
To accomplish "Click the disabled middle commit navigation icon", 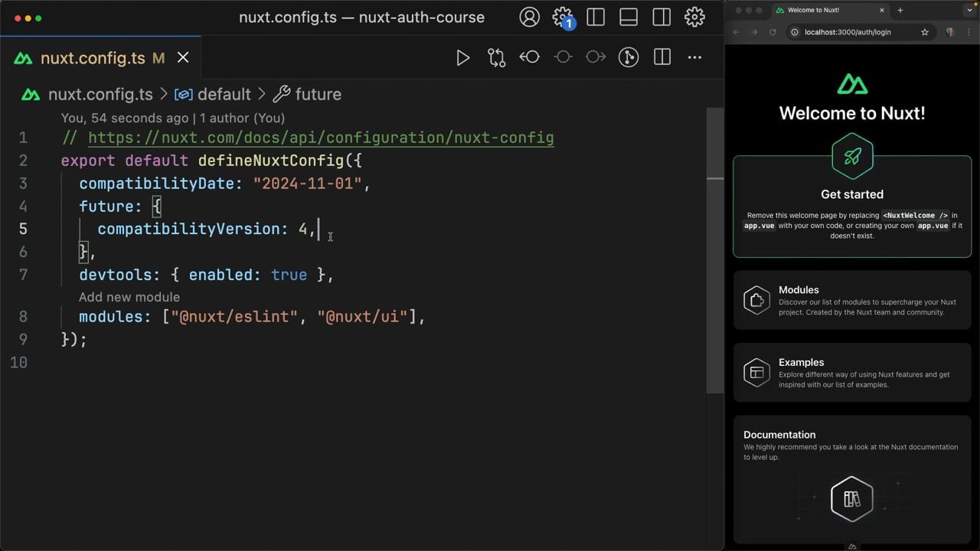I will [x=563, y=57].
